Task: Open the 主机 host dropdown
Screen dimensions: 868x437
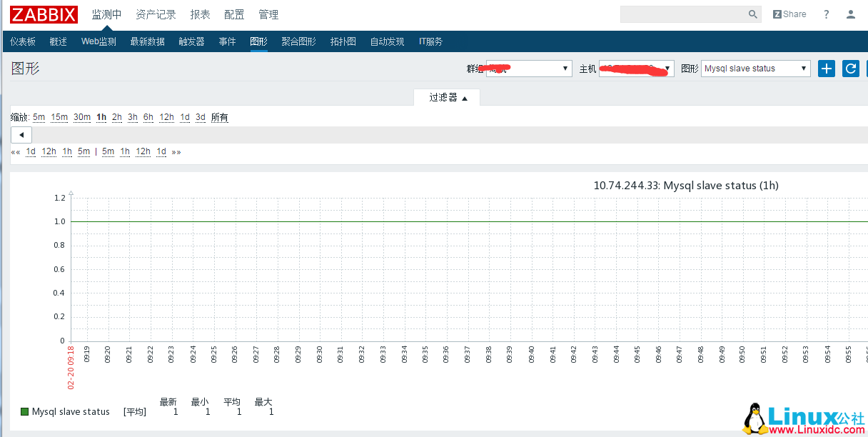Action: tap(636, 68)
